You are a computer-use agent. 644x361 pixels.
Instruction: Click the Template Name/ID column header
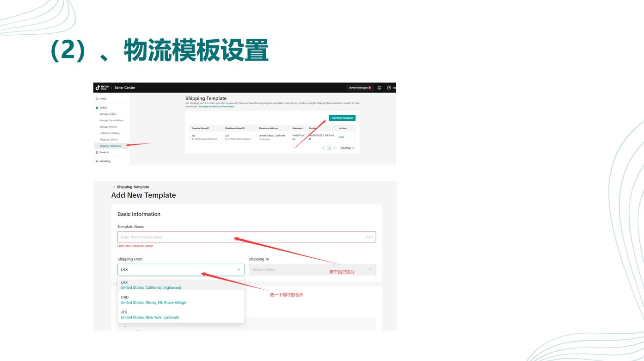click(200, 128)
